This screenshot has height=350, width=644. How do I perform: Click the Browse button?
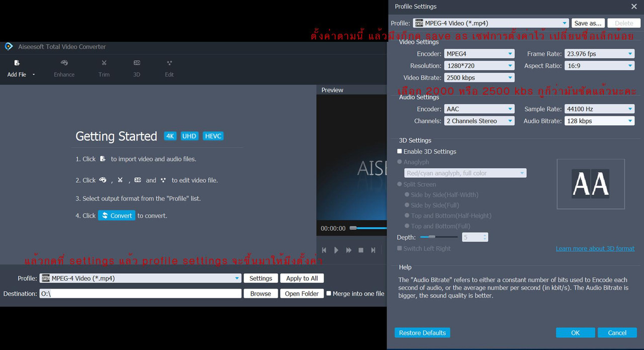coord(261,294)
